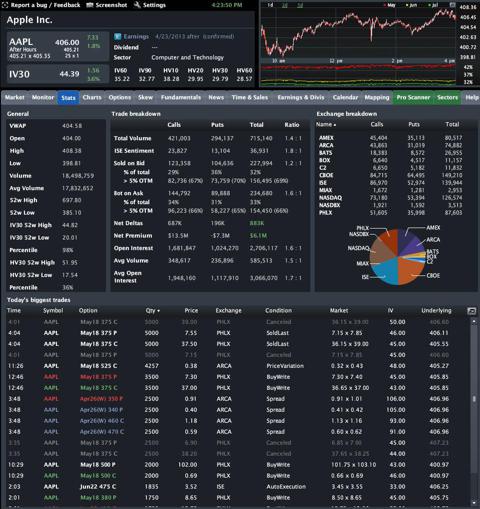Open the Settings menu label
The height and width of the screenshot is (509, 480).
pos(154,5)
